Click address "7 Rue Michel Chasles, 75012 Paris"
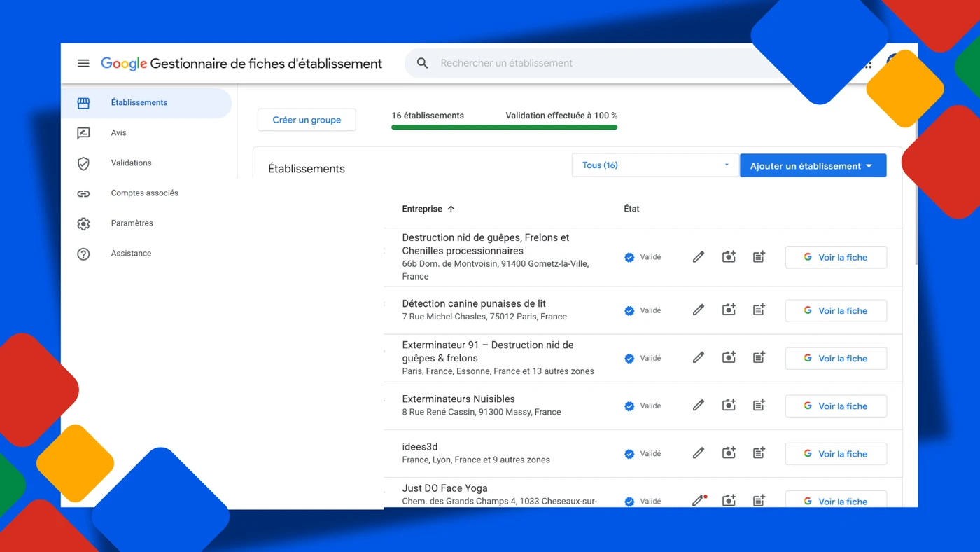 click(x=484, y=317)
